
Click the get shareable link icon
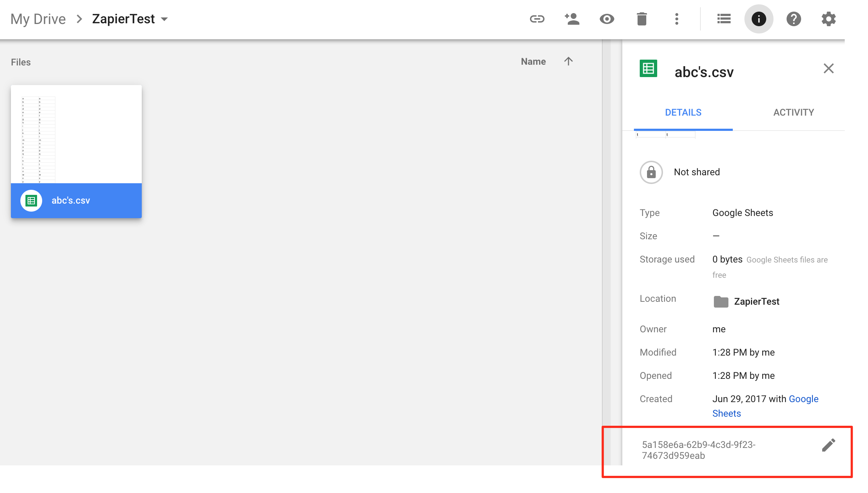point(537,19)
